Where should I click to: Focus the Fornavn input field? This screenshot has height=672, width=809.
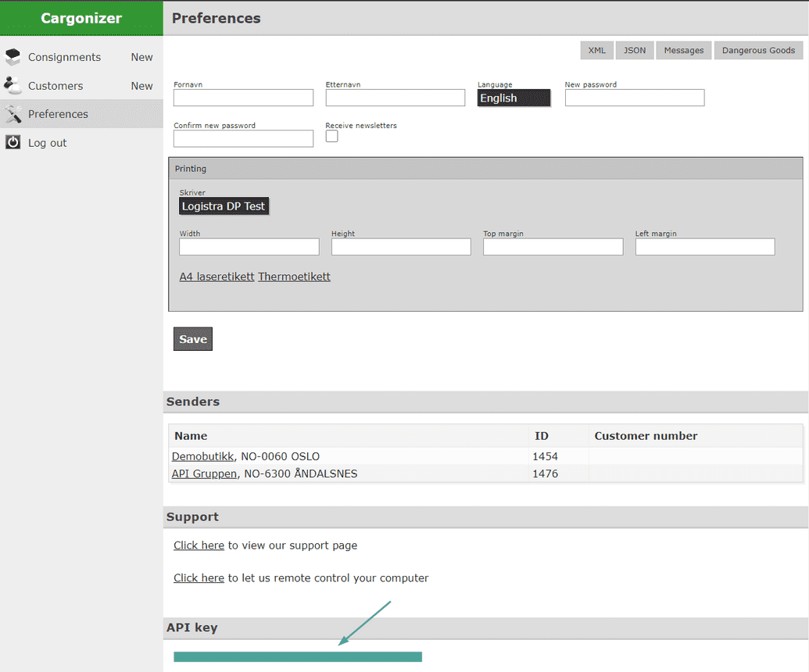click(x=243, y=98)
